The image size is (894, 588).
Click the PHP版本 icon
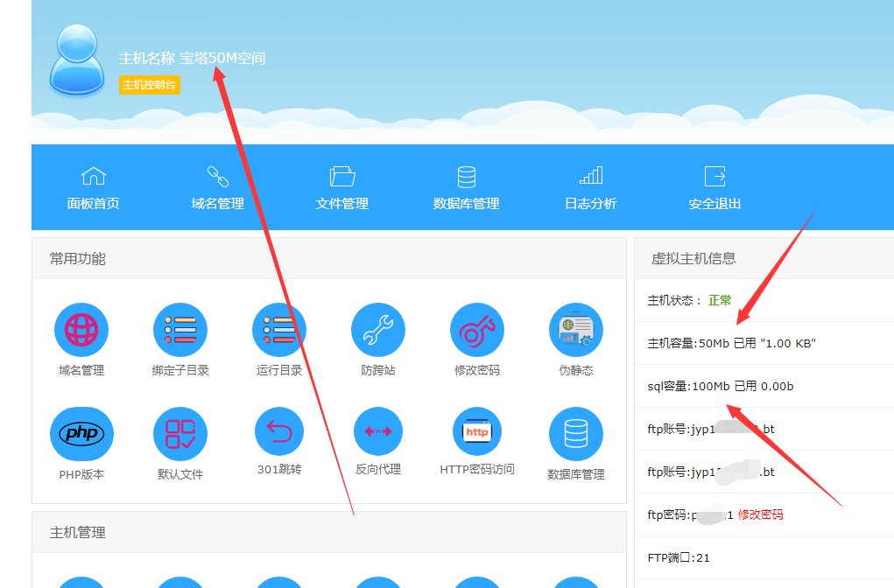tap(81, 432)
